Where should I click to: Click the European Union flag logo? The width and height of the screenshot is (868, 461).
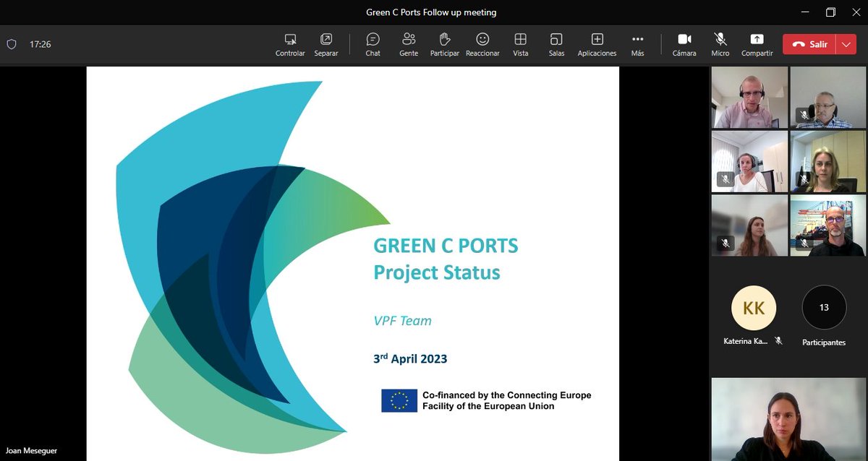(x=399, y=400)
